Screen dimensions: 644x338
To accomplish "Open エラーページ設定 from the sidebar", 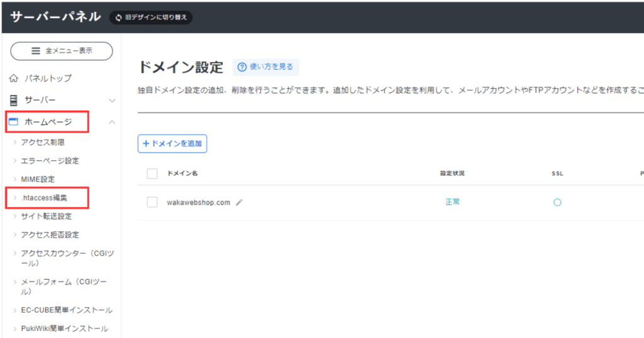I will coord(50,161).
